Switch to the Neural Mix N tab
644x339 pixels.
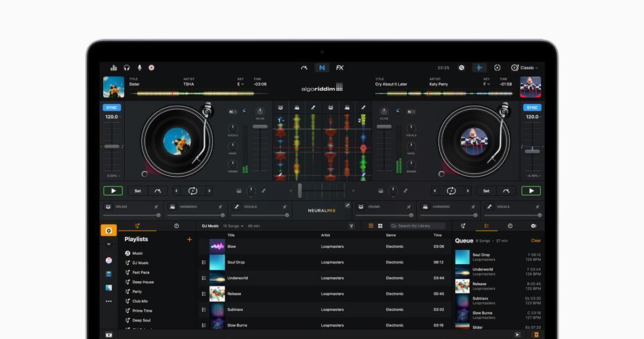pos(322,68)
